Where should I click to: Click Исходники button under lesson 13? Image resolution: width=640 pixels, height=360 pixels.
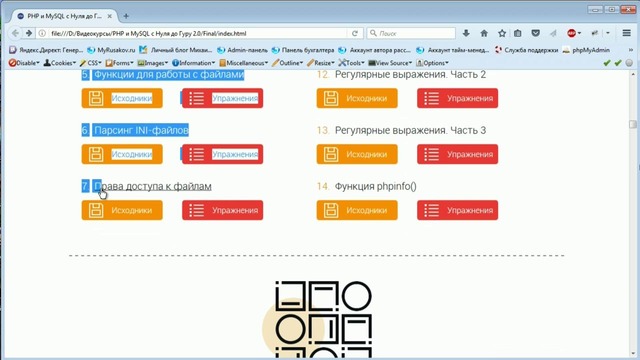[357, 154]
